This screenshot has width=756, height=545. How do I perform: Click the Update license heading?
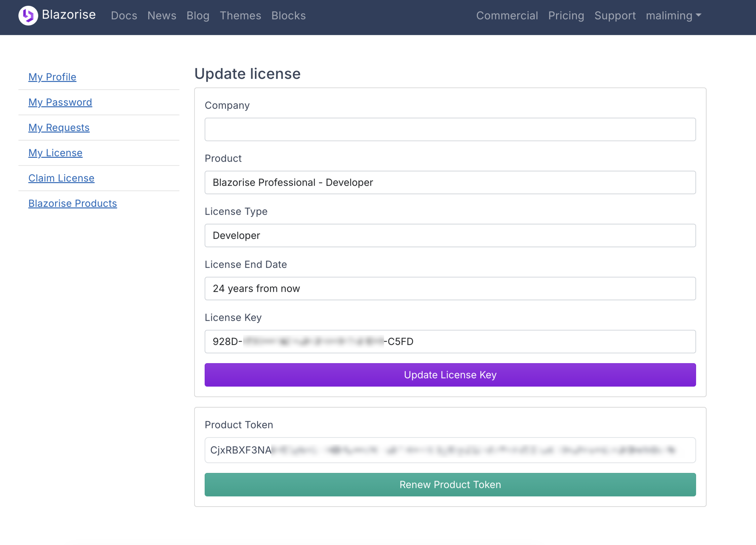click(247, 74)
